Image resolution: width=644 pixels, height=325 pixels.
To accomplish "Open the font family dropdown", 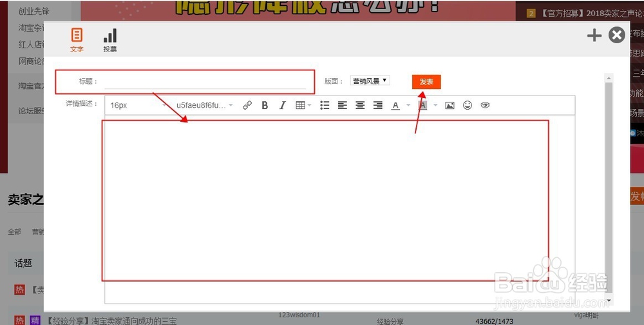I will coord(205,105).
